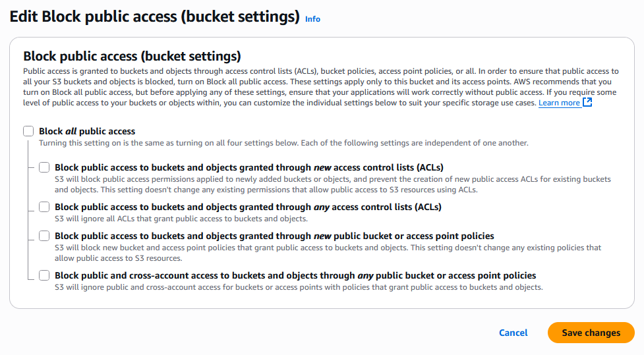644x355 pixels.
Task: Select checkbox for blocking cross-account access
Action: [x=44, y=275]
